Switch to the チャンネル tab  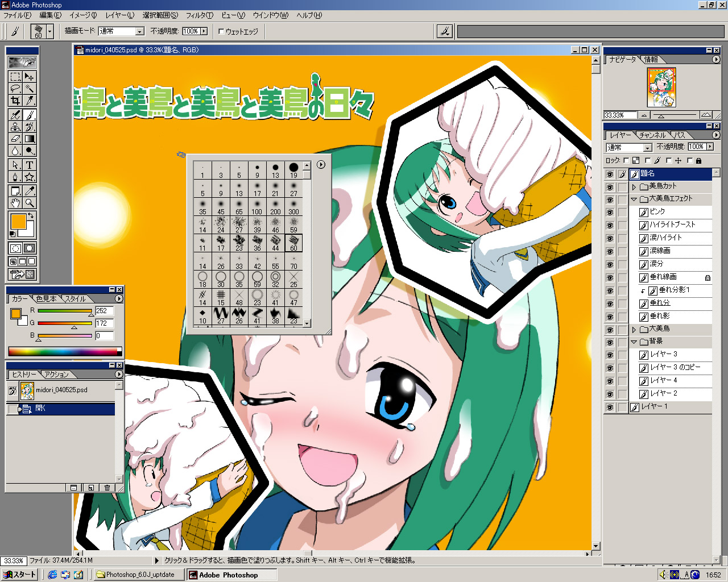click(x=652, y=135)
